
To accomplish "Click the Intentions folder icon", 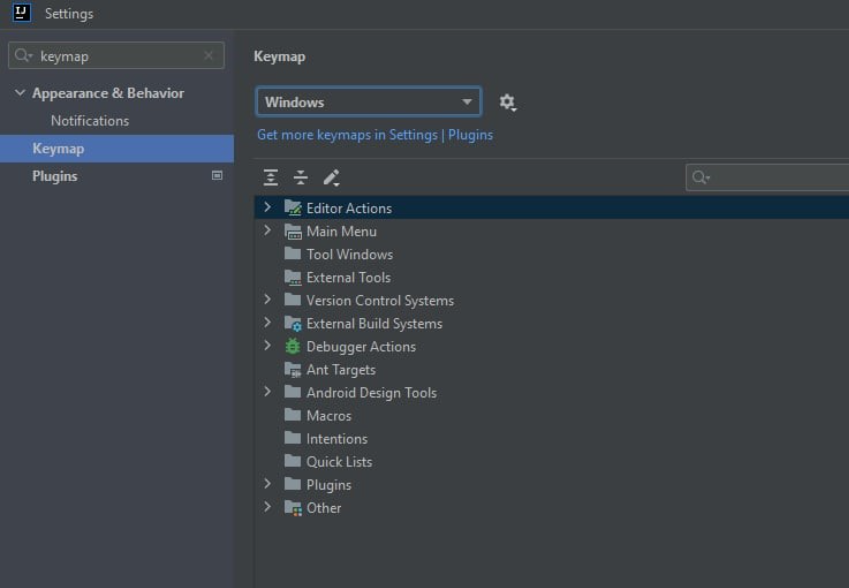I will [x=293, y=437].
